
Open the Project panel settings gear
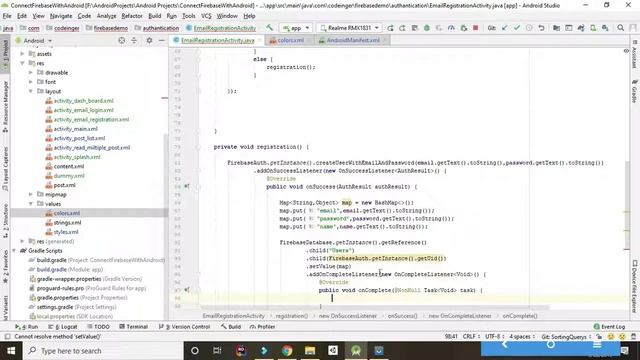coord(149,40)
